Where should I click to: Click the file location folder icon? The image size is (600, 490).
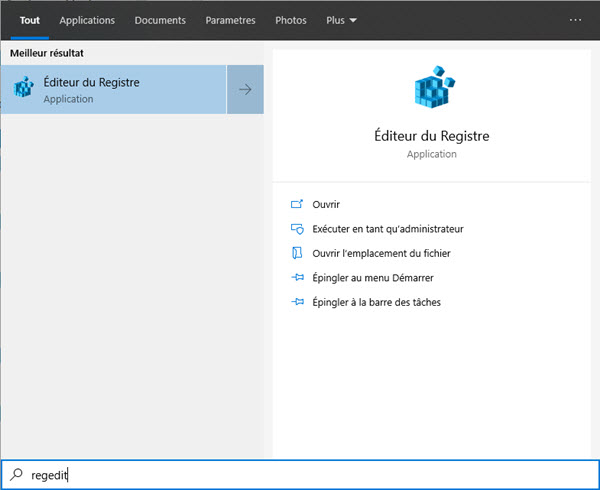[x=297, y=253]
